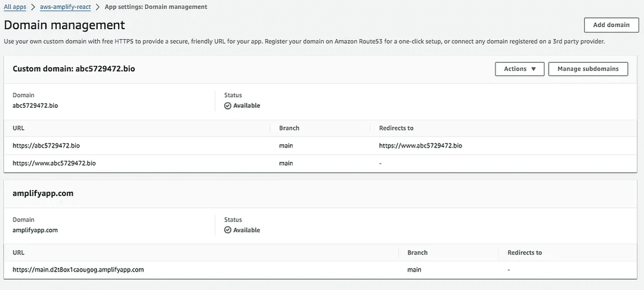Click main branch cell for https://abc5729472.bio row

tap(286, 146)
